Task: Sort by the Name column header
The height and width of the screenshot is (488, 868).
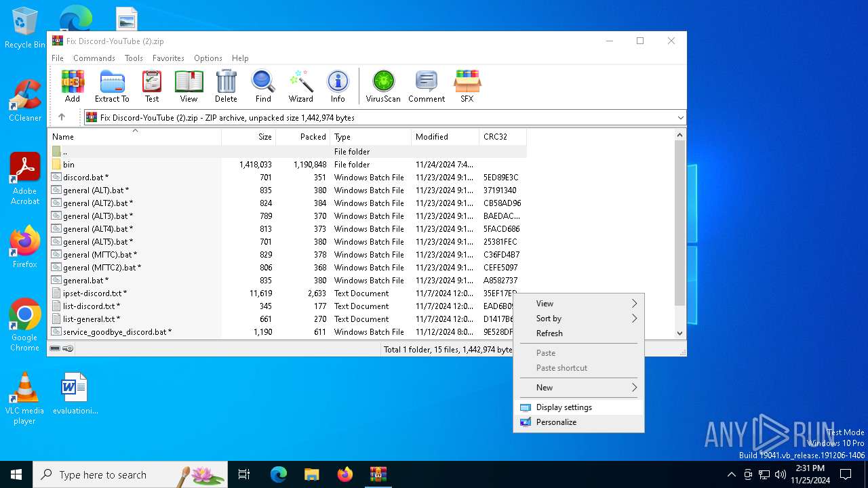Action: 134,137
